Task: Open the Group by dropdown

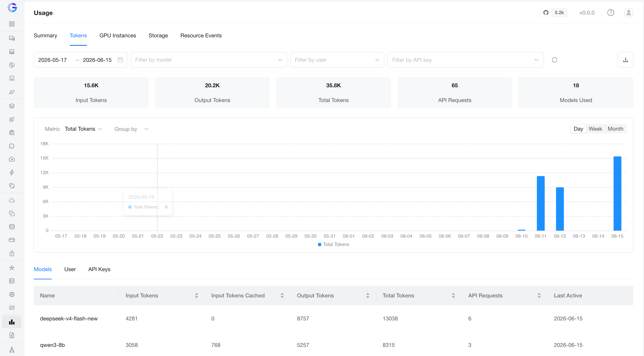Action: (131, 129)
